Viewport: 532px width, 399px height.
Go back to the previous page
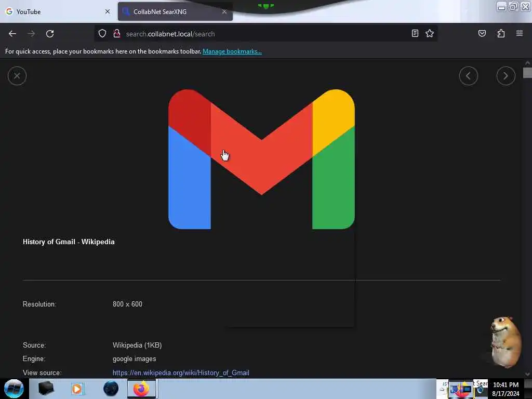(12, 34)
